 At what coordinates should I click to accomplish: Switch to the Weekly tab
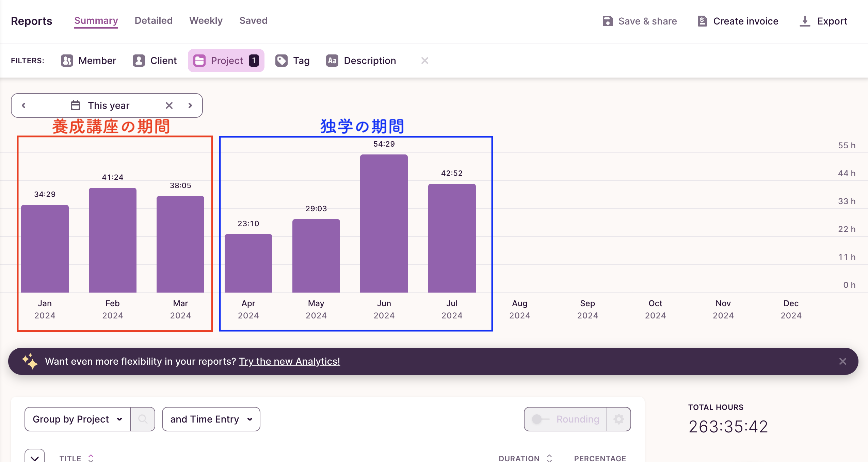206,20
